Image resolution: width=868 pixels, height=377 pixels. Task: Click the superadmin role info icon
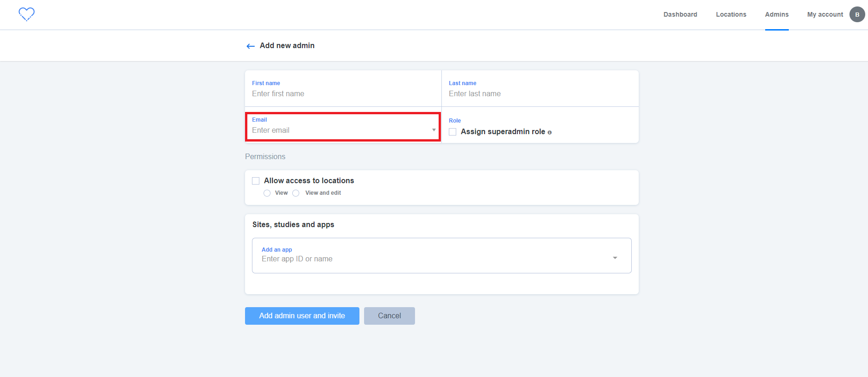(x=550, y=132)
